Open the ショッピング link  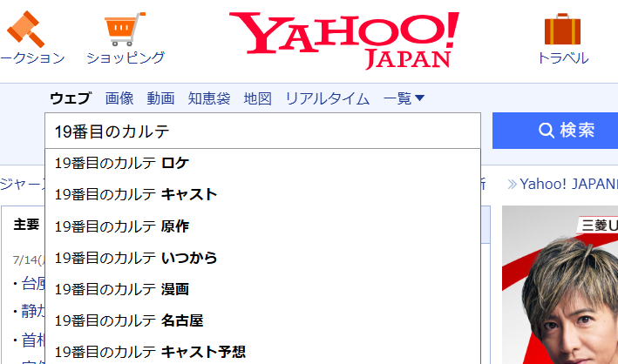point(126,57)
